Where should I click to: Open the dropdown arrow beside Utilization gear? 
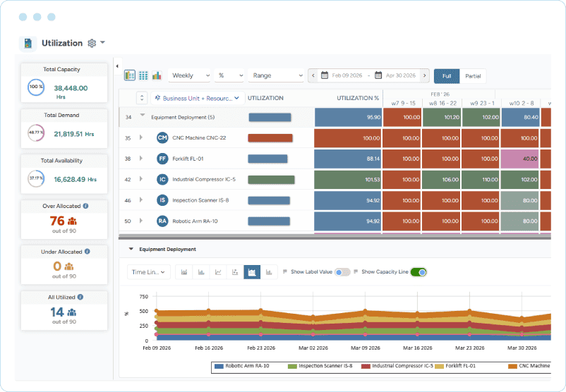pyautogui.click(x=102, y=42)
